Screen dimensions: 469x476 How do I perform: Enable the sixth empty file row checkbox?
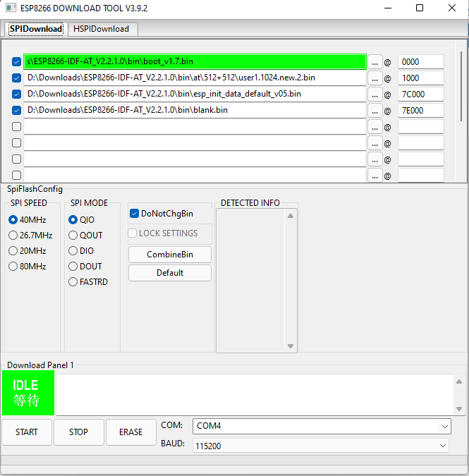coord(16,142)
